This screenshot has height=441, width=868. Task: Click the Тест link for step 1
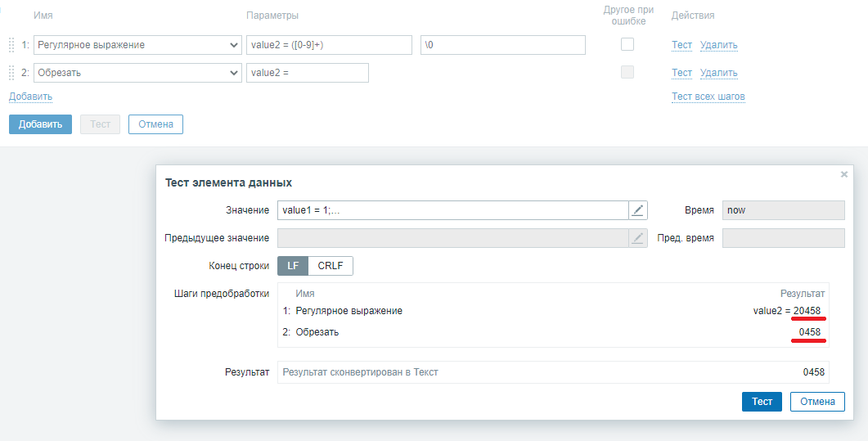681,45
